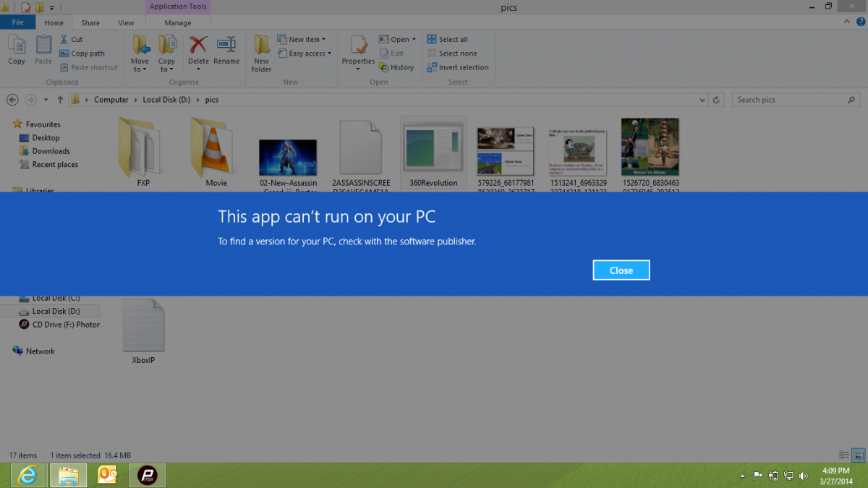The width and height of the screenshot is (868, 488).
Task: Click the Search pics input field
Action: 792,100
